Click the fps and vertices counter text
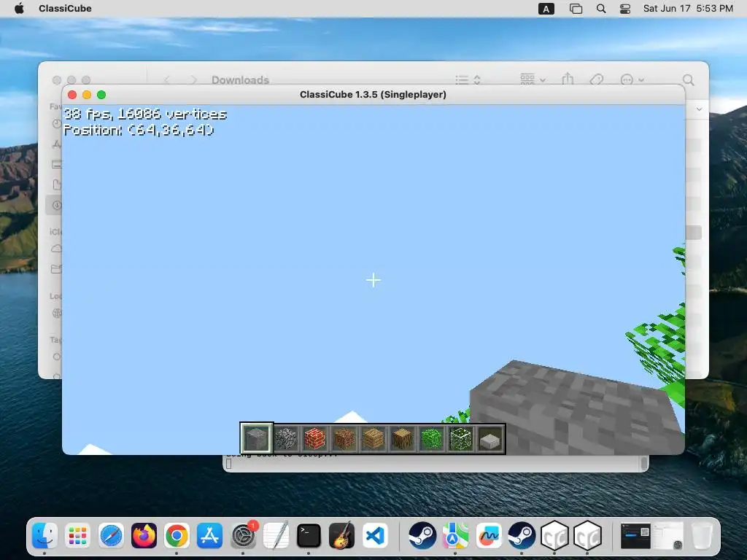The width and height of the screenshot is (747, 560). pos(145,114)
